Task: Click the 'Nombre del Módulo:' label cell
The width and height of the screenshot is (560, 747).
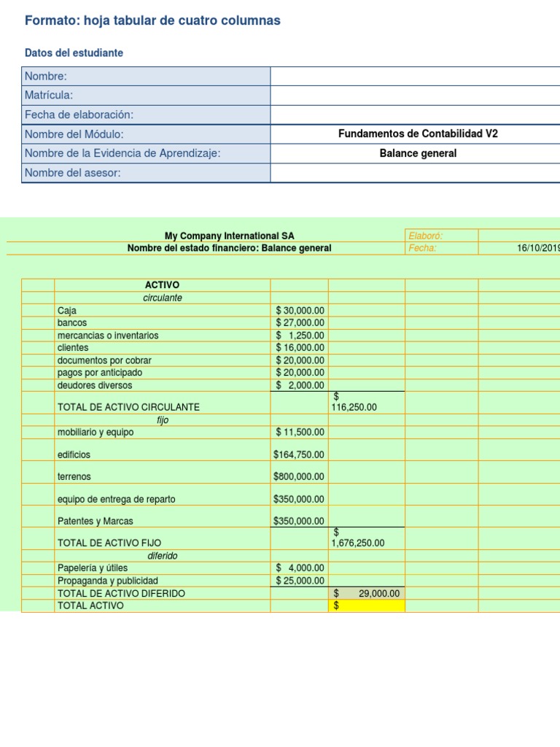Action: point(146,134)
